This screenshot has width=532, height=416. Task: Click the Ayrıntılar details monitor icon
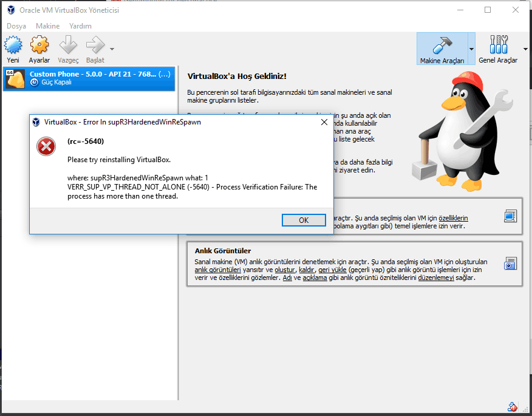coord(510,216)
